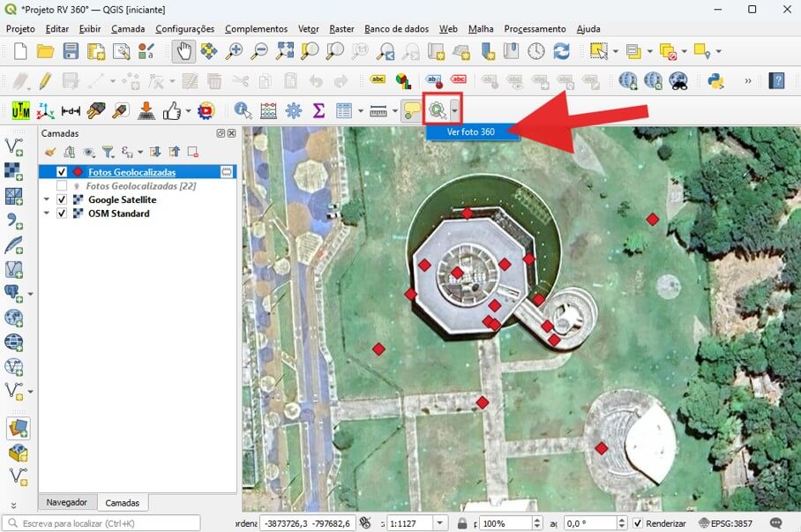Toggle the Google Satellite layer visibility
This screenshot has height=532, width=801.
click(x=62, y=200)
